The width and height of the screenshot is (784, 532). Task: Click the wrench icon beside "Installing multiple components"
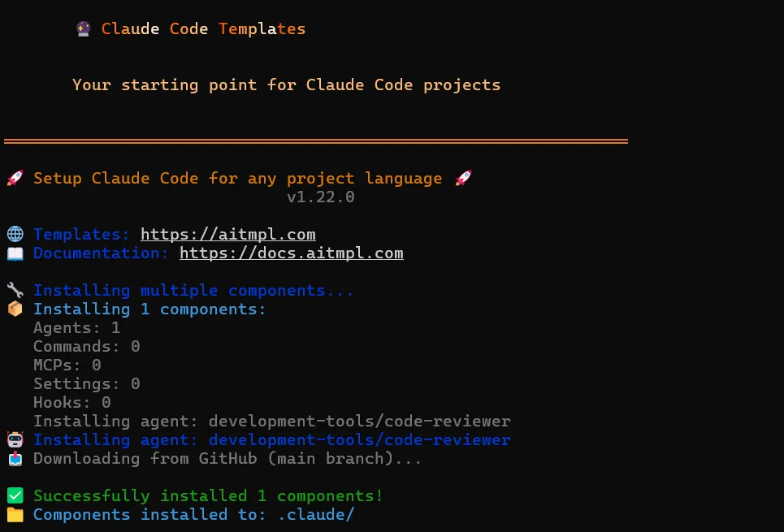click(x=15, y=291)
